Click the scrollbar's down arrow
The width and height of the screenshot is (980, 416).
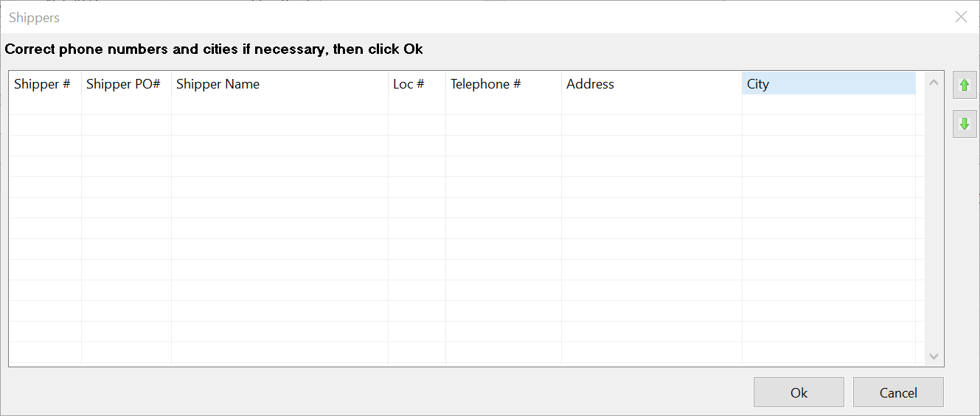point(934,356)
